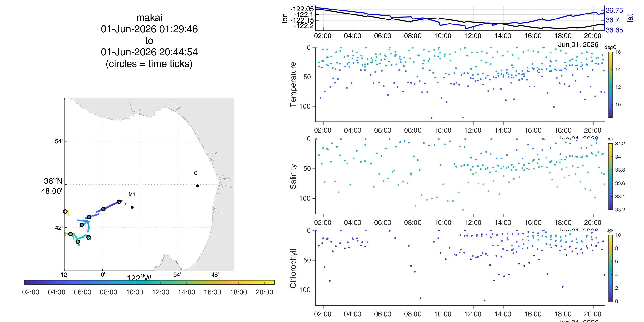
Task: Click the 10:00 tick on Temperature plot
Action: [x=443, y=130]
